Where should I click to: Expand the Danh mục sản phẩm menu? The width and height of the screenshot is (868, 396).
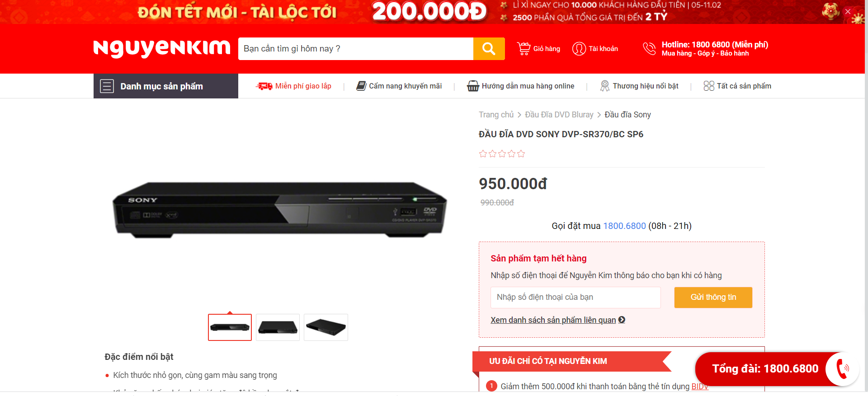pyautogui.click(x=166, y=86)
